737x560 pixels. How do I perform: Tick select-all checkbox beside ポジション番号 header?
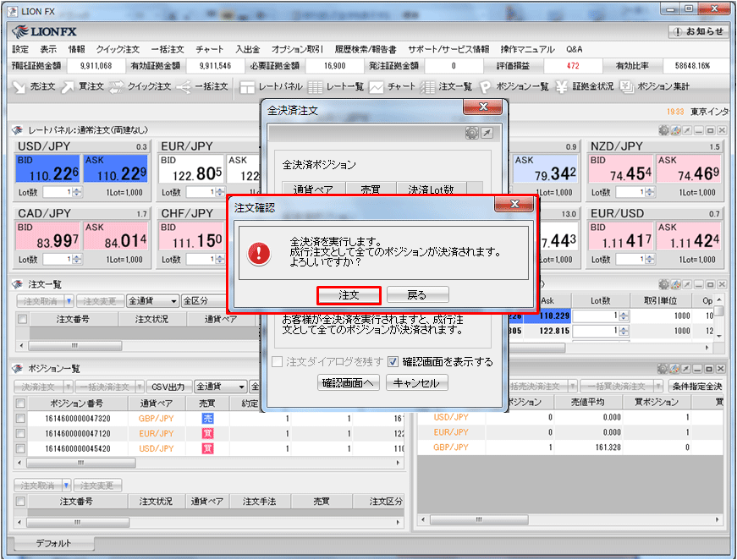click(20, 404)
